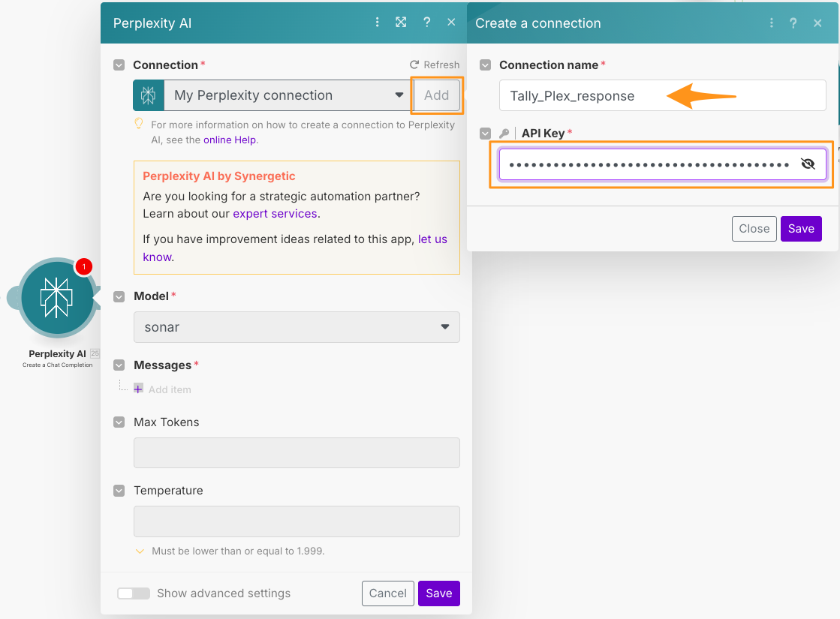Viewport: 840px width, 619px height.
Task: Save the Perplexity AI module settings
Action: (x=438, y=593)
